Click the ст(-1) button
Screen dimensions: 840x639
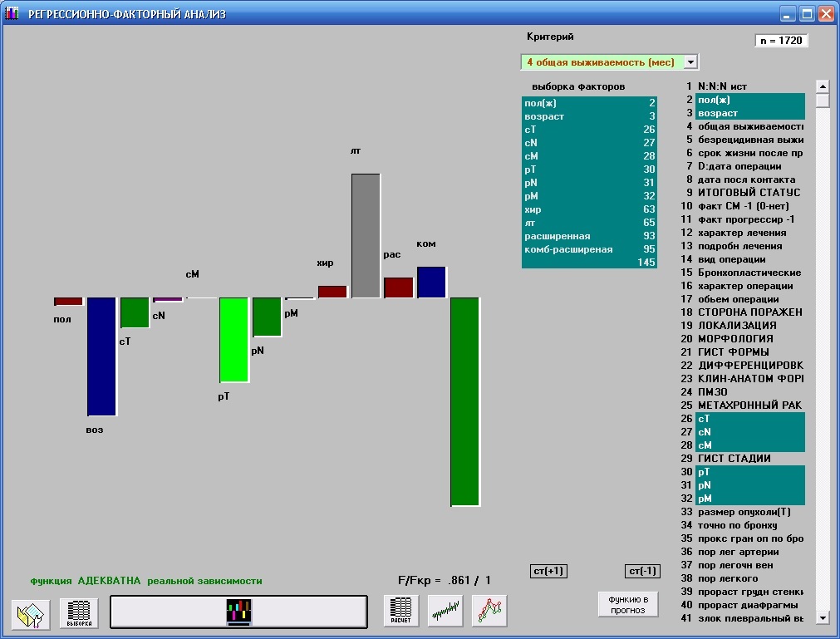point(643,570)
